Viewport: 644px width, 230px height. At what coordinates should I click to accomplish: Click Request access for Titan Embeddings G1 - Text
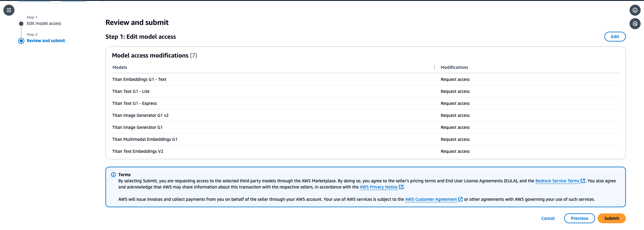(455, 79)
